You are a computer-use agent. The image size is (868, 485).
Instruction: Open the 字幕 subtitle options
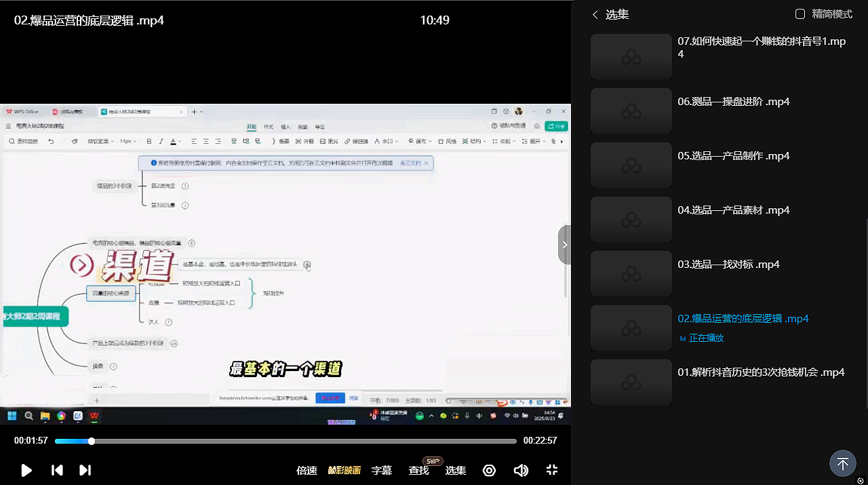tap(382, 470)
